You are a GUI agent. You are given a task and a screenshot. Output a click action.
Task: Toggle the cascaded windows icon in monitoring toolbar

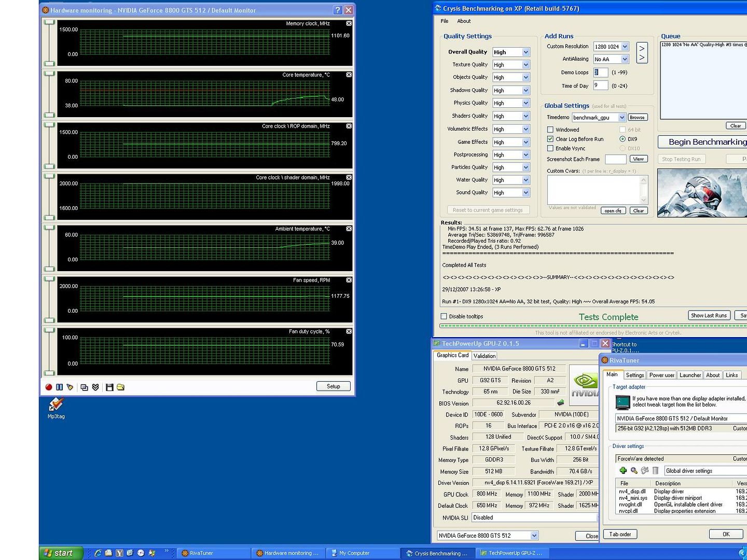84,387
